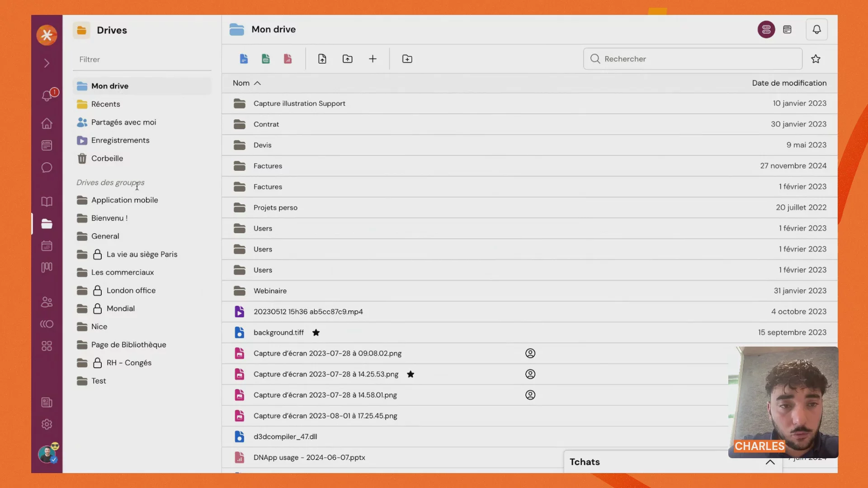
Task: Open the Bienvenu ! group drive
Action: [142, 218]
